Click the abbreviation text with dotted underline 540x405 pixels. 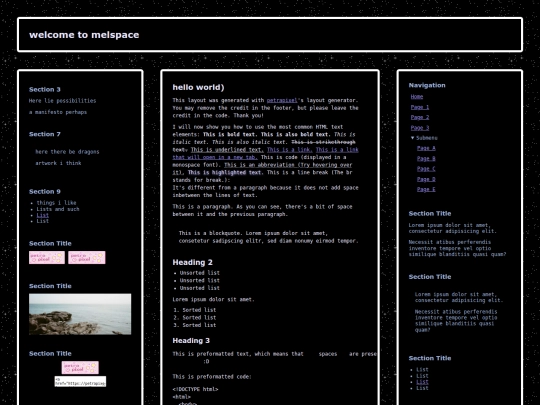point(288,165)
